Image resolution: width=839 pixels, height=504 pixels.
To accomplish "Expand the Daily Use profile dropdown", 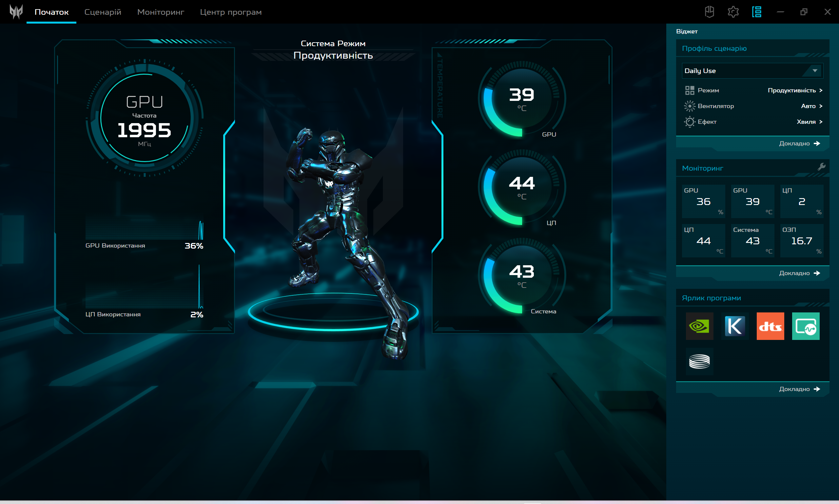I will point(814,71).
